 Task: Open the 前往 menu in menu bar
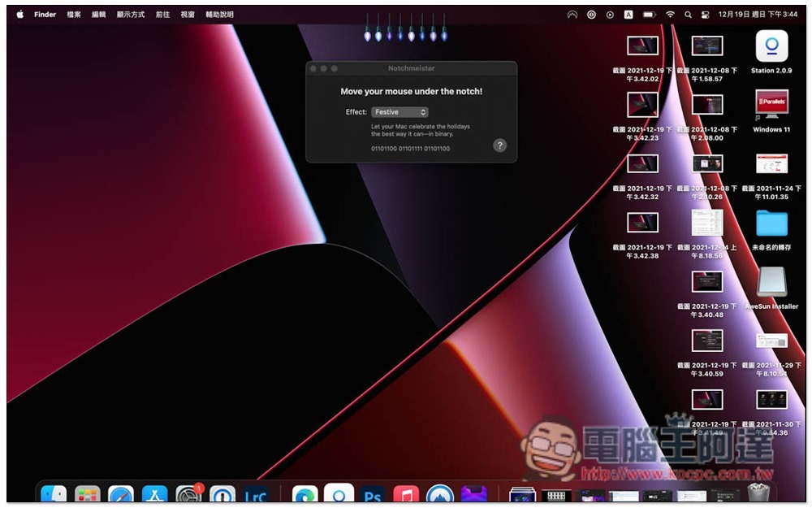coord(162,15)
